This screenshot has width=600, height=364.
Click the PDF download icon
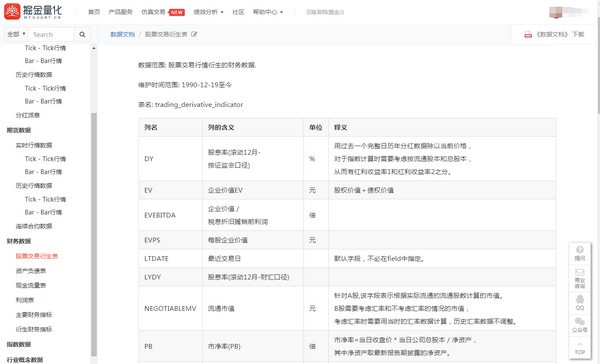[528, 34]
